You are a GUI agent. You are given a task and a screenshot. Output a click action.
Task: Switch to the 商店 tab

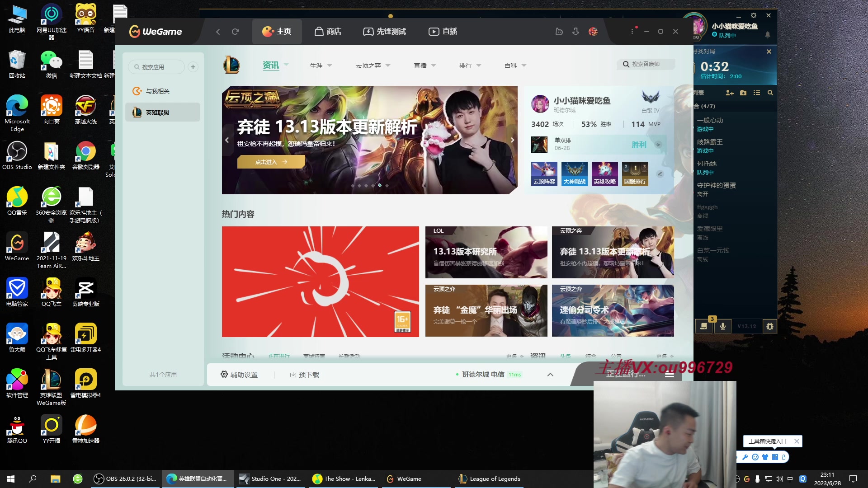click(x=328, y=32)
